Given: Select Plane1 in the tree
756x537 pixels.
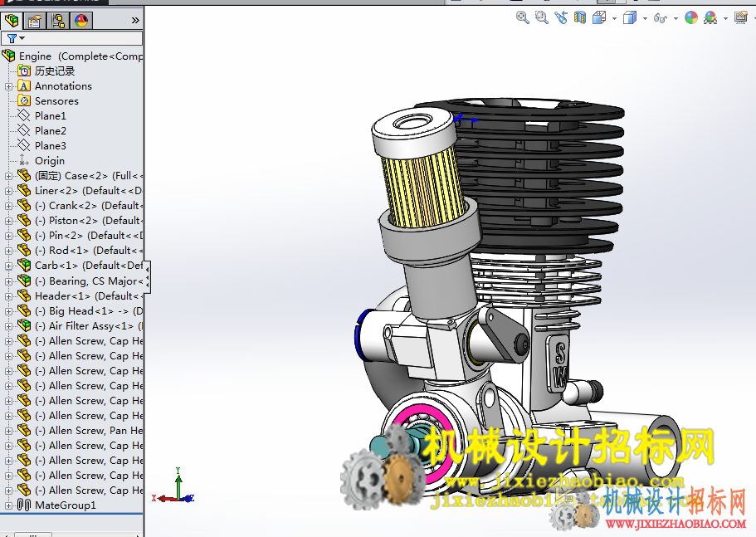Looking at the screenshot, I should [x=42, y=115].
